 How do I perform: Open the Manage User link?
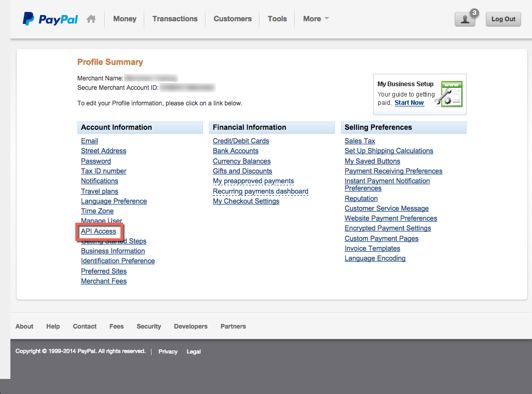pyautogui.click(x=101, y=220)
